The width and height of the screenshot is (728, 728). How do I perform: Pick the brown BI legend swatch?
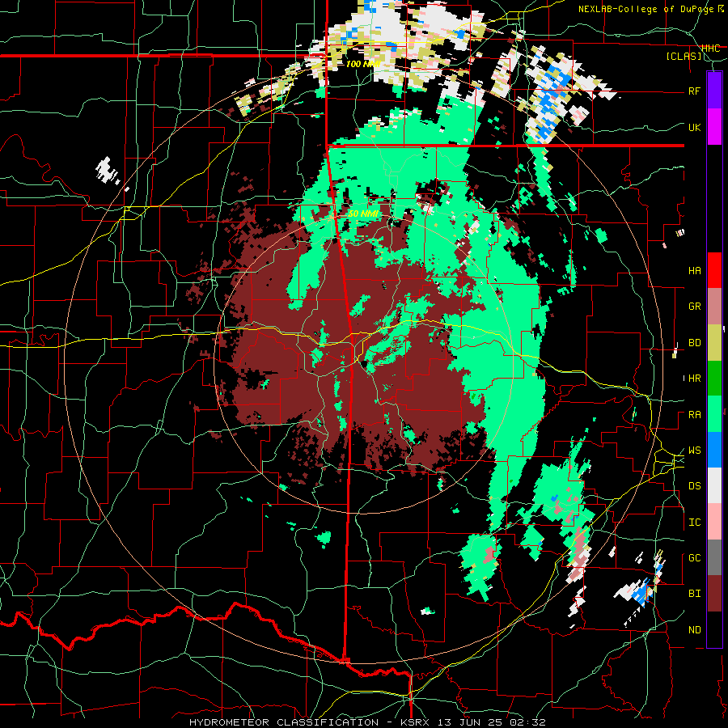click(x=714, y=594)
